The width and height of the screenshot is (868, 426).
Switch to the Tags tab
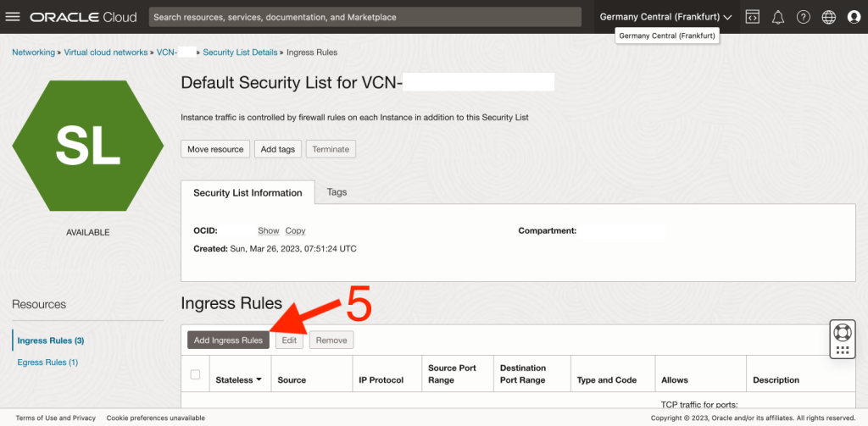tap(337, 192)
